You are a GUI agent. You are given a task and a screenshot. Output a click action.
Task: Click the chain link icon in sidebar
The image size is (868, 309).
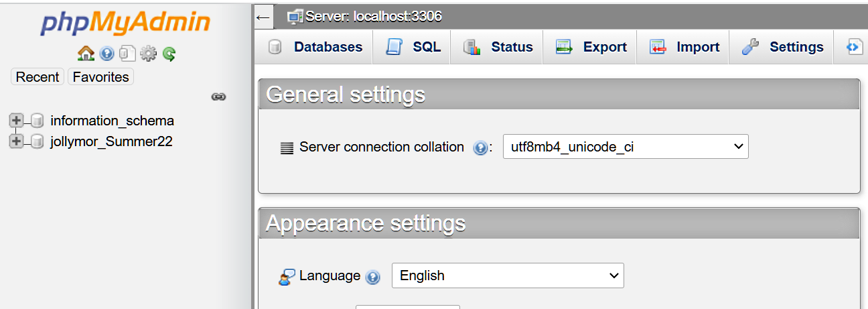click(218, 97)
